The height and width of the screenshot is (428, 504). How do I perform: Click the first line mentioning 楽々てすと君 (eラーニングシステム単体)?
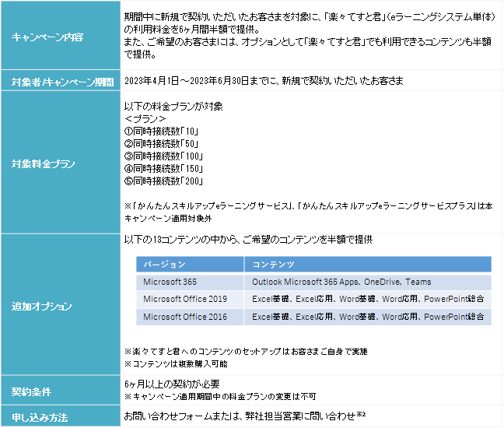pos(310,16)
